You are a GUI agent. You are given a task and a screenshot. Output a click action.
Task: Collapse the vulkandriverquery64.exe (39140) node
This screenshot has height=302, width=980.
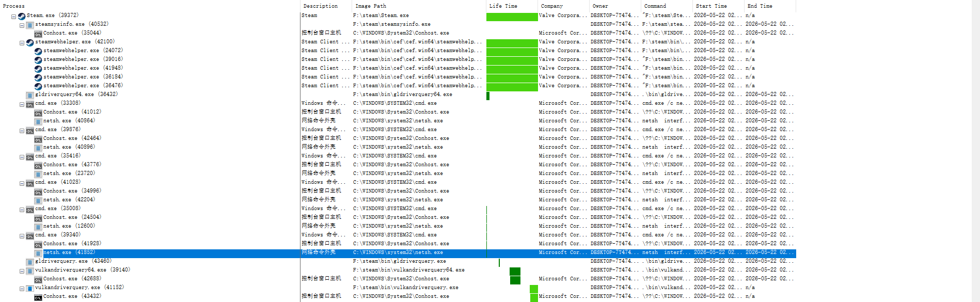(x=22, y=271)
